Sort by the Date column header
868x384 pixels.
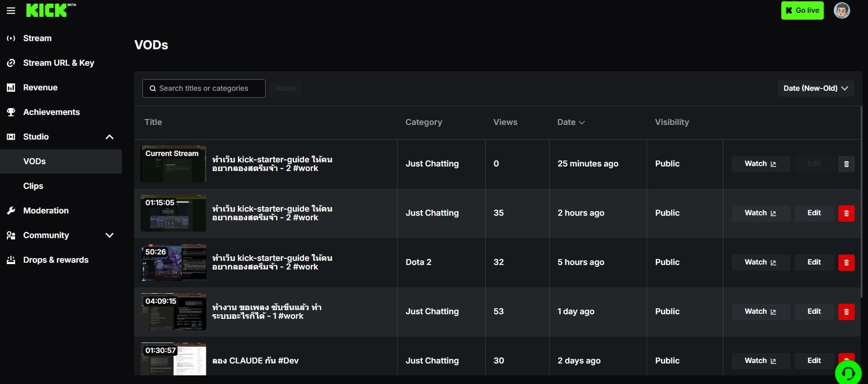pyautogui.click(x=570, y=122)
